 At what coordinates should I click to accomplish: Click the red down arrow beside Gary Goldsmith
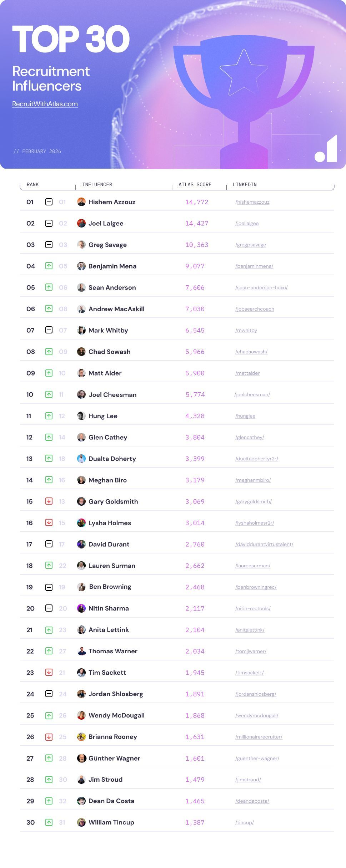click(x=49, y=501)
